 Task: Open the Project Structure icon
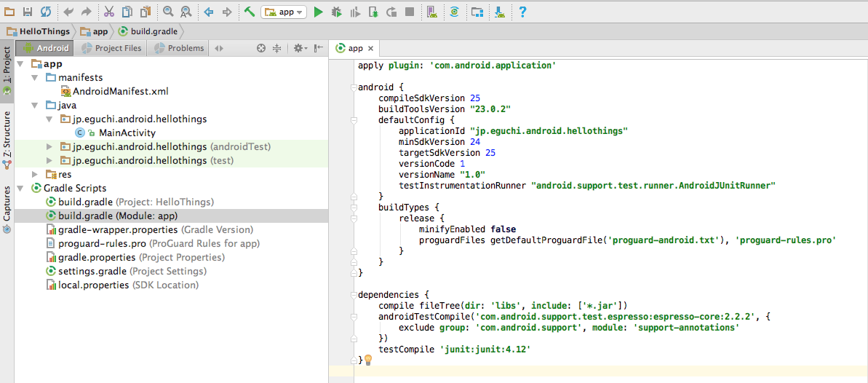(x=477, y=12)
